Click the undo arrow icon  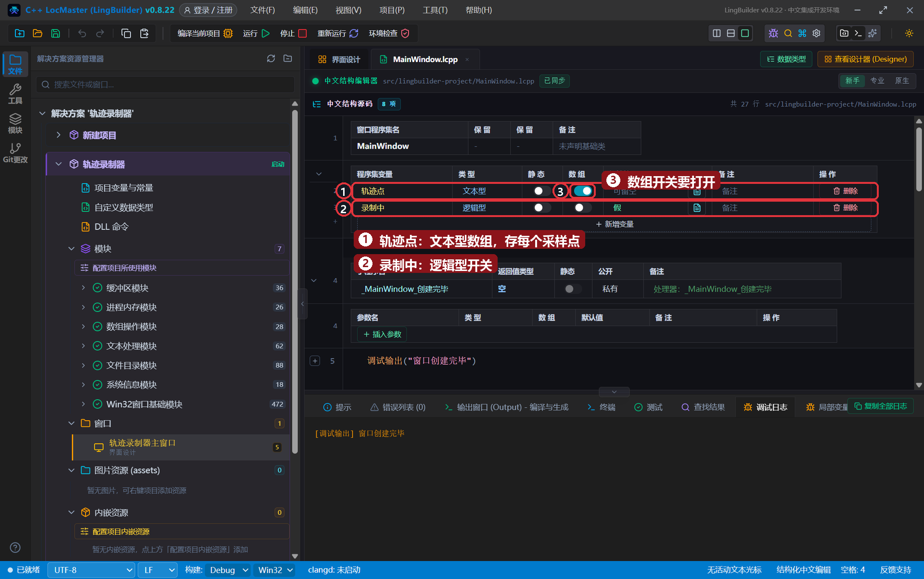82,33
